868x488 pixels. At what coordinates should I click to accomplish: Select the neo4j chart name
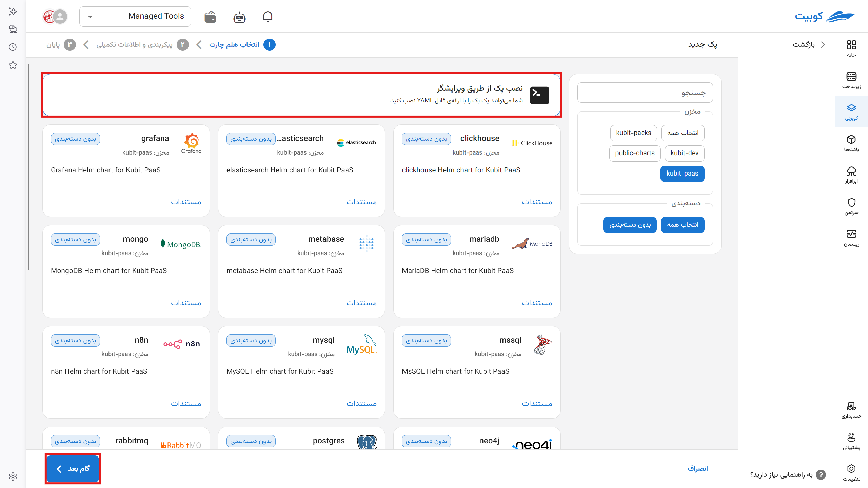pyautogui.click(x=489, y=441)
